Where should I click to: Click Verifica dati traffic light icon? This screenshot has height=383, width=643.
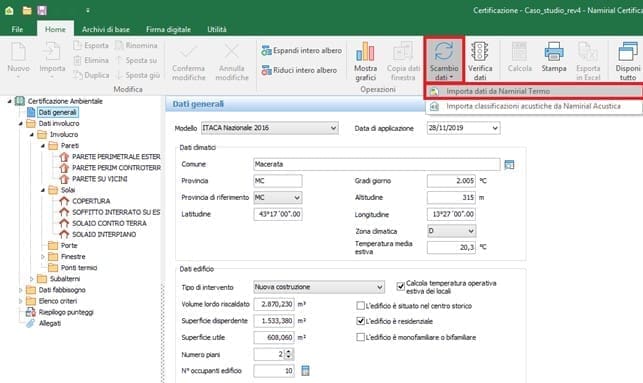point(479,52)
